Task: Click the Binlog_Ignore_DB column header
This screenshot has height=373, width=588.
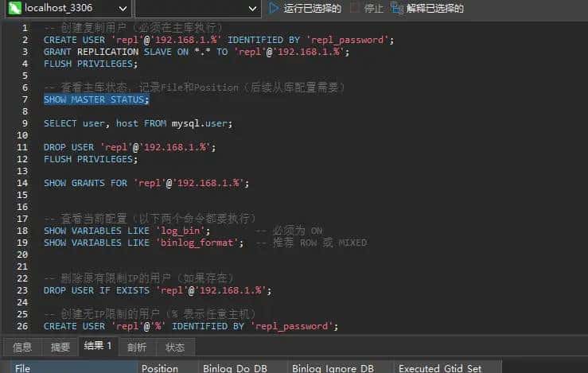Action: [x=340, y=367]
